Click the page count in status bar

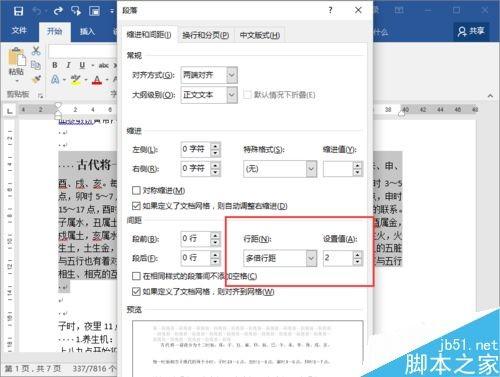pos(33,369)
